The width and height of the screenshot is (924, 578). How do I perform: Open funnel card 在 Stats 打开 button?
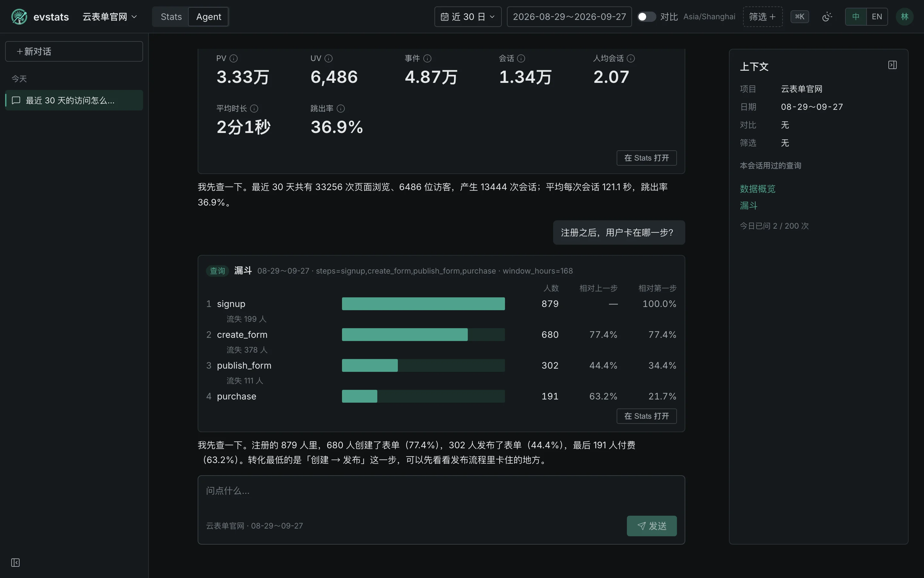646,416
